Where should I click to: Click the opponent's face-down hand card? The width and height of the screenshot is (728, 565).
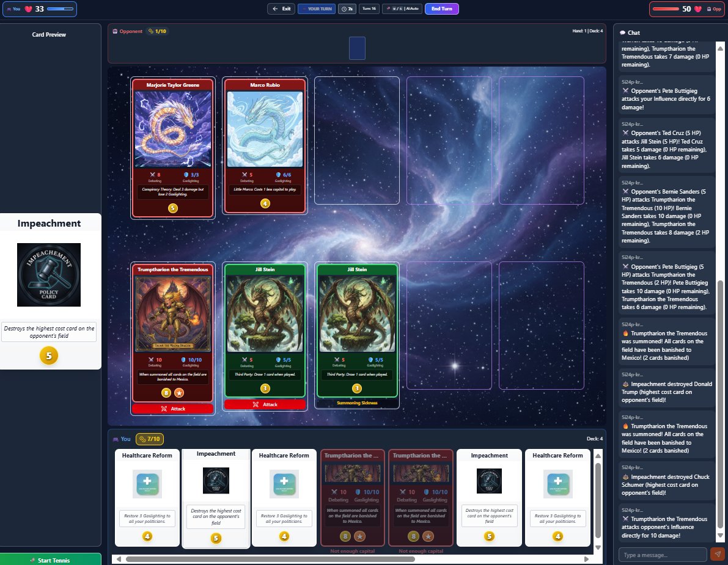(x=357, y=48)
